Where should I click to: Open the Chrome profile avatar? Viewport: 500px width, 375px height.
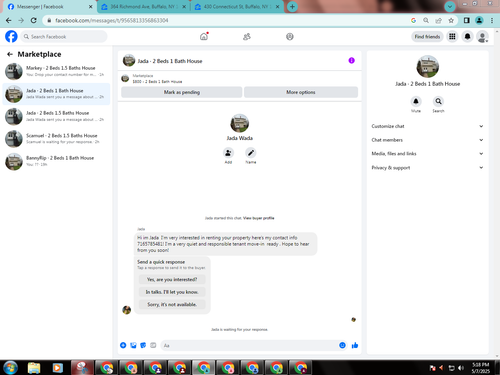point(479,20)
